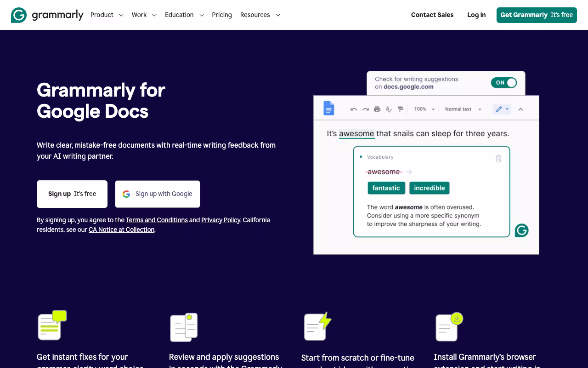Image resolution: width=588 pixels, height=368 pixels.
Task: Toggle the ON switch for docs.google.com
Action: pyautogui.click(x=504, y=83)
